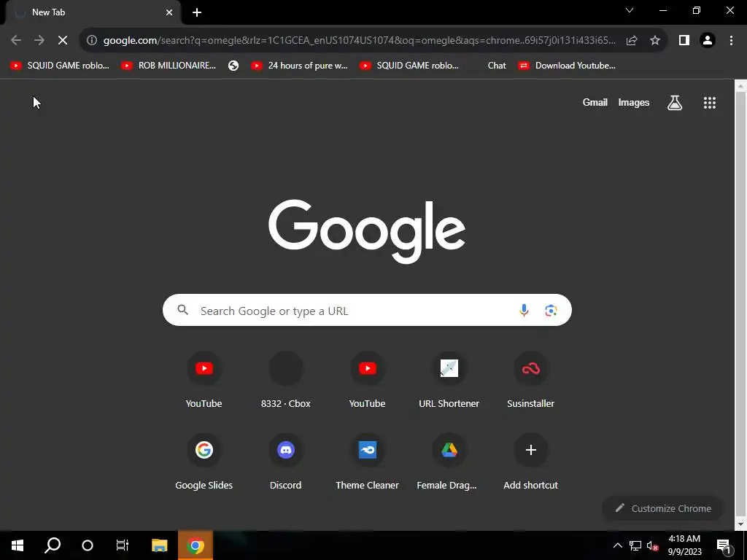Viewport: 747px width, 560px height.
Task: Open Google apps grid
Action: point(710,102)
